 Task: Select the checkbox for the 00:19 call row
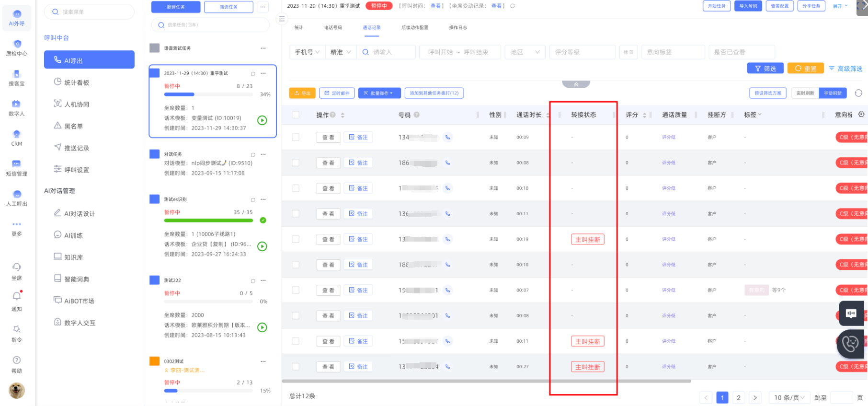pyautogui.click(x=296, y=239)
